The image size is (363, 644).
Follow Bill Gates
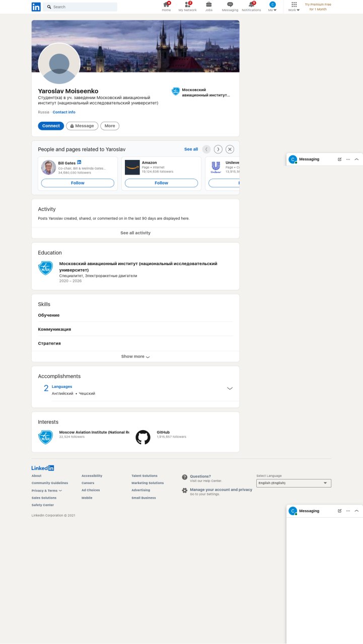(x=78, y=183)
